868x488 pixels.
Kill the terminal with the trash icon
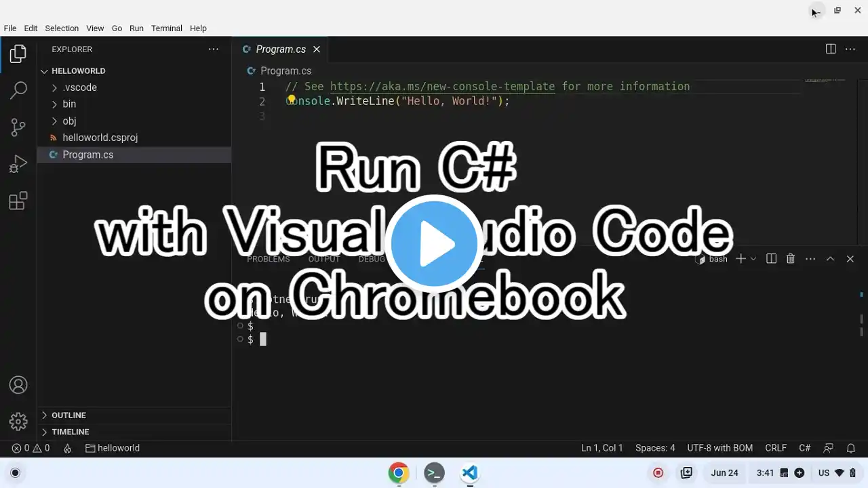(791, 259)
